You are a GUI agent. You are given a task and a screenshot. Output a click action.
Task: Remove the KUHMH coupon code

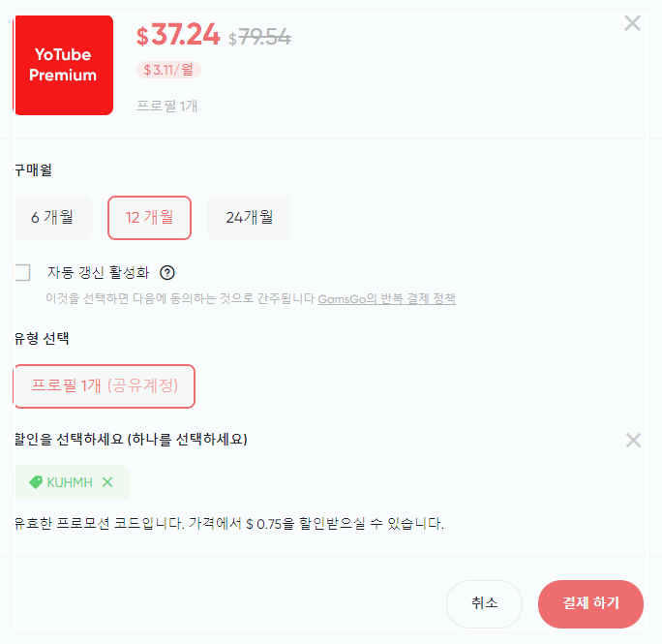pyautogui.click(x=107, y=481)
